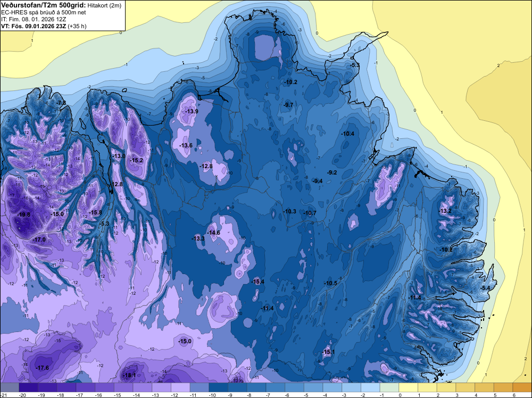Click the title text 'Veðurstofan/T2m 500grid'
The image size is (532, 398).
43,5
